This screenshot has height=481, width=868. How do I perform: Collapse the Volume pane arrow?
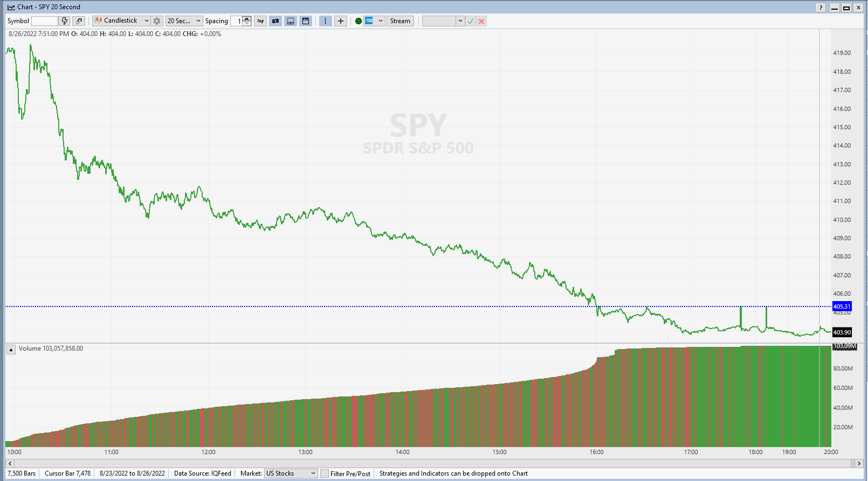[x=11, y=350]
